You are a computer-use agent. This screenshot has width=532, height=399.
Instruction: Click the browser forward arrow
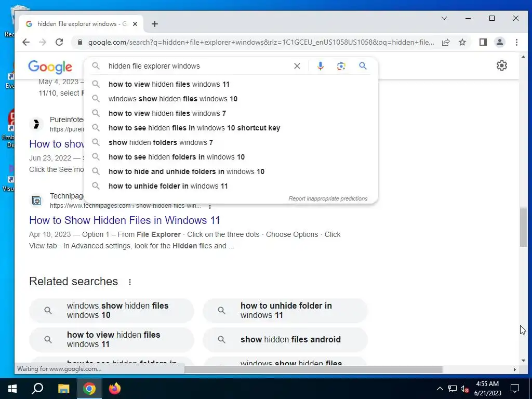[x=43, y=42]
